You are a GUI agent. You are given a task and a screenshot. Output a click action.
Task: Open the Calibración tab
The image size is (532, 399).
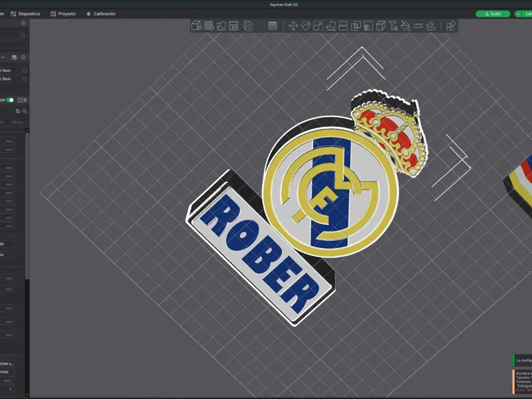pos(101,14)
